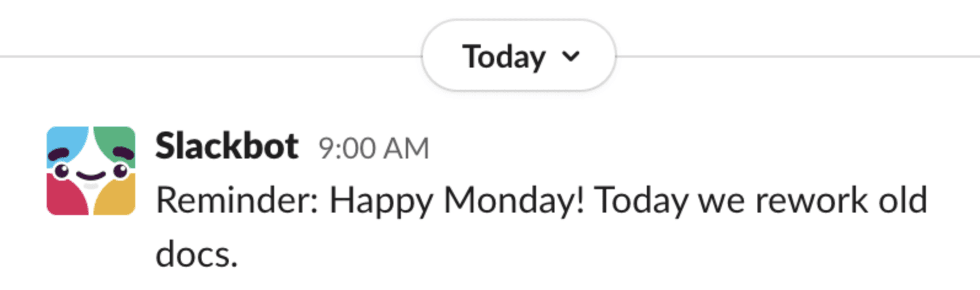Click the word "Today" in the date pill

pyautogui.click(x=504, y=57)
